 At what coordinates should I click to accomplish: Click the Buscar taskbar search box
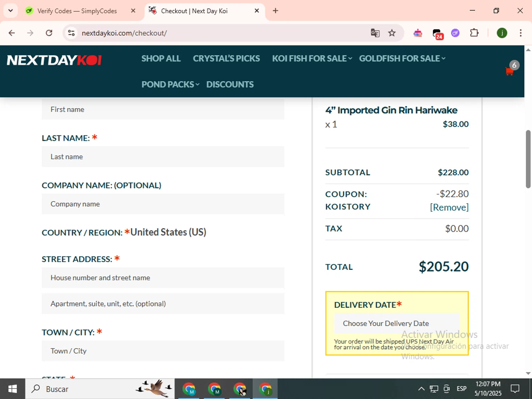click(100, 389)
